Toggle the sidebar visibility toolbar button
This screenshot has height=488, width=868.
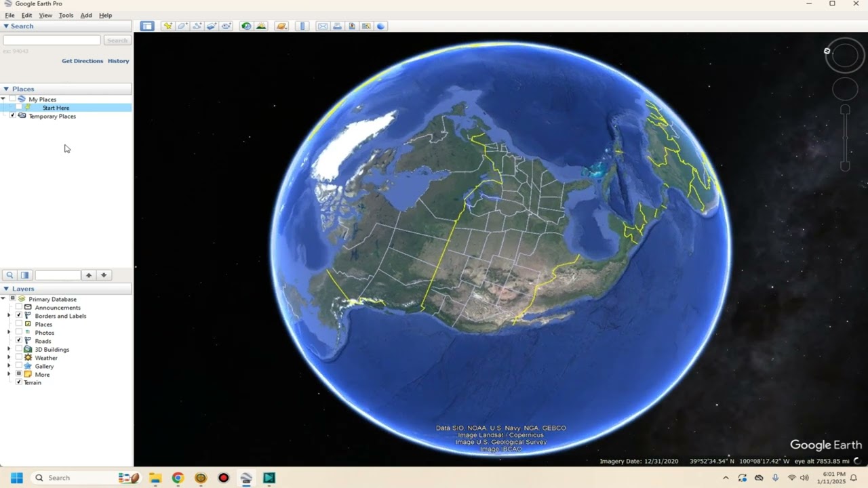point(147,26)
